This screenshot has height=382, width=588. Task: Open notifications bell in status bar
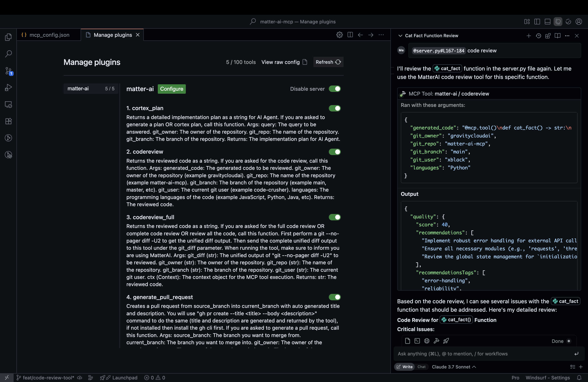click(579, 378)
